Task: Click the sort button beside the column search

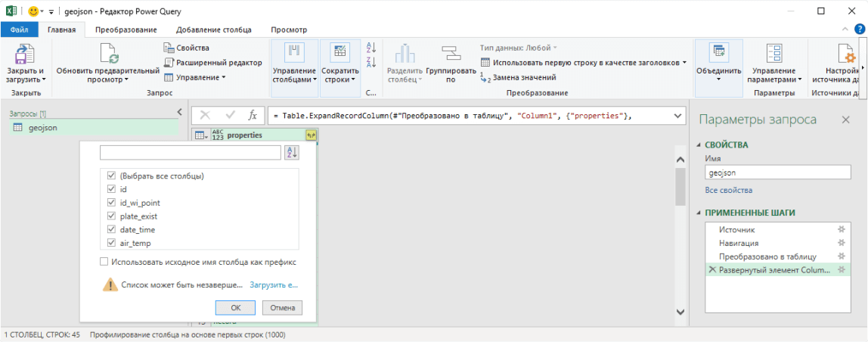Action: (292, 153)
